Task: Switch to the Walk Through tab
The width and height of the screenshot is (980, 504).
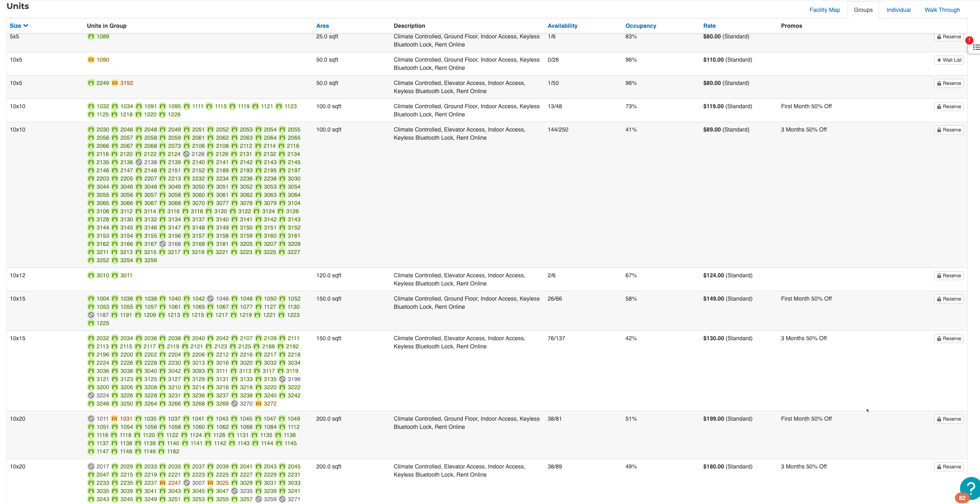Action: pyautogui.click(x=942, y=10)
